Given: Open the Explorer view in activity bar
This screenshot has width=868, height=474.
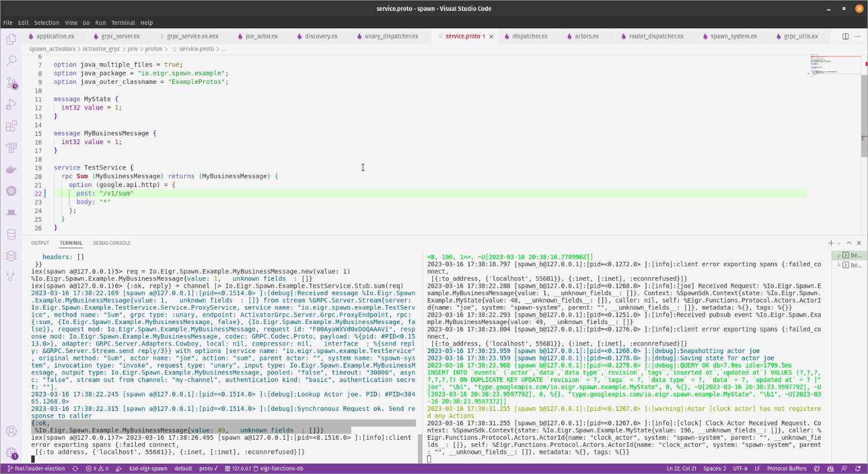Looking at the screenshot, I should click(x=11, y=39).
